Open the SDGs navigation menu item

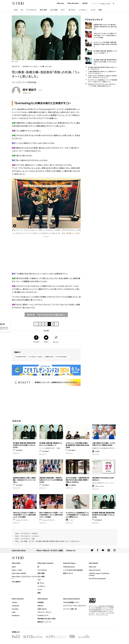click(x=16, y=10)
